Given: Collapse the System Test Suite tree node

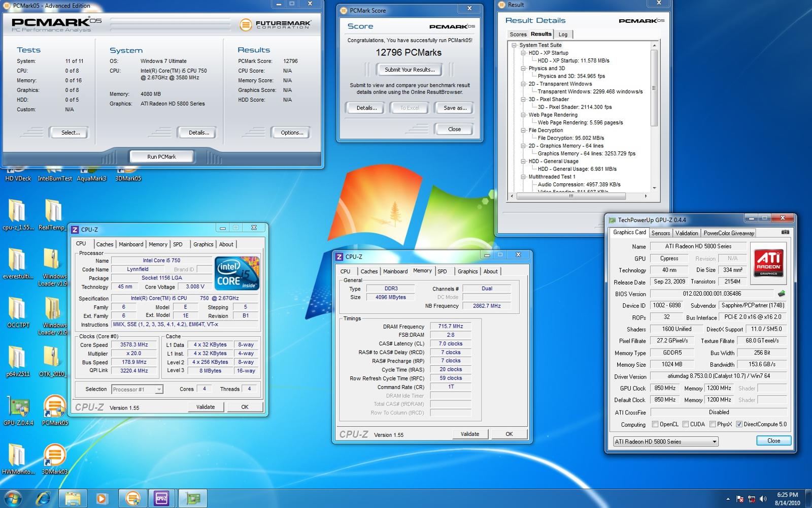Looking at the screenshot, I should (x=514, y=45).
